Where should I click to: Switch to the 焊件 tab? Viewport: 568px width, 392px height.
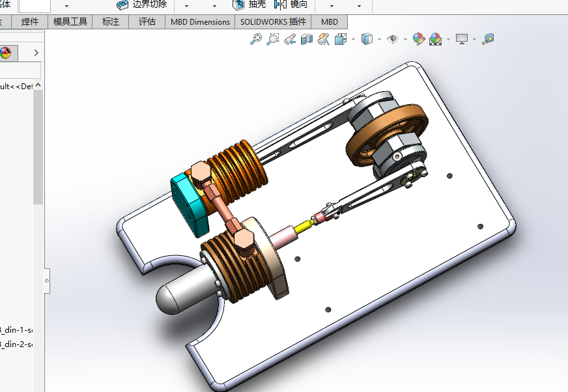(x=30, y=21)
